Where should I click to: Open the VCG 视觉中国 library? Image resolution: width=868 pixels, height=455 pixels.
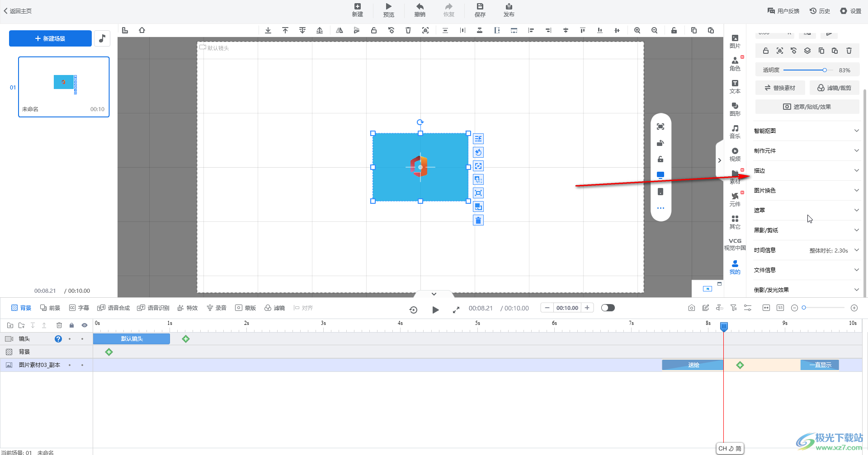point(735,244)
